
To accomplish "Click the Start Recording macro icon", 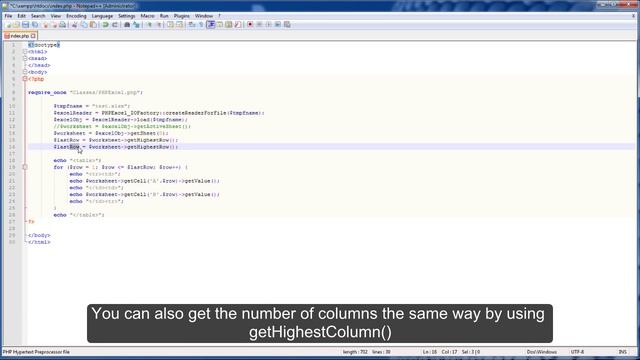I will (x=250, y=24).
